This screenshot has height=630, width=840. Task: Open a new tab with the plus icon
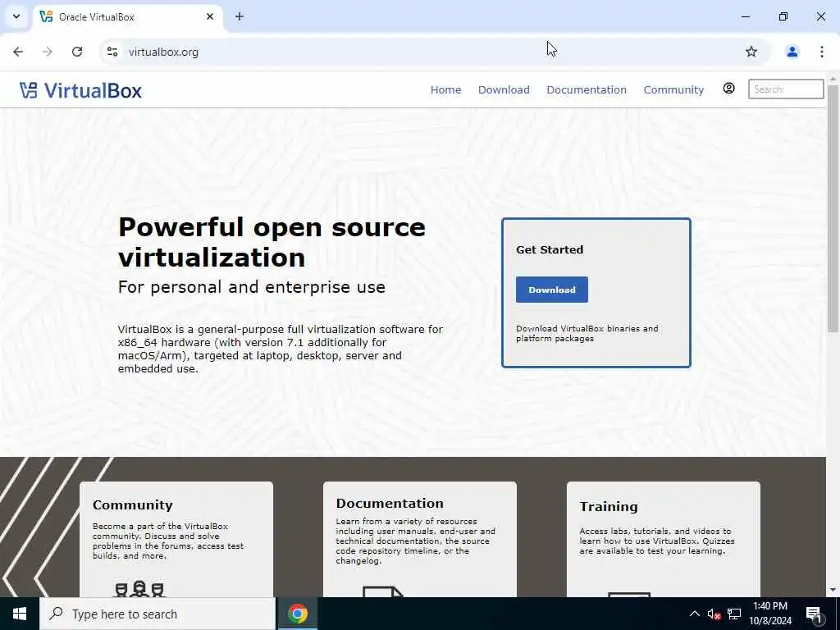(x=240, y=16)
